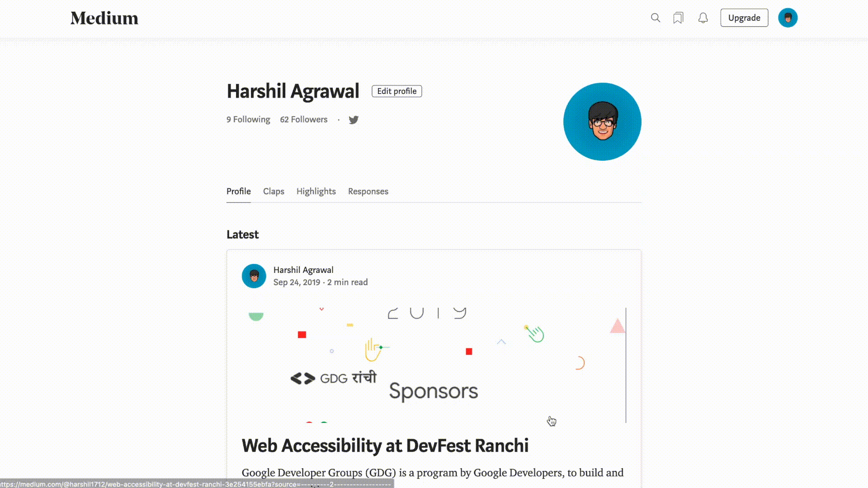Click the Profile tab label

[238, 191]
